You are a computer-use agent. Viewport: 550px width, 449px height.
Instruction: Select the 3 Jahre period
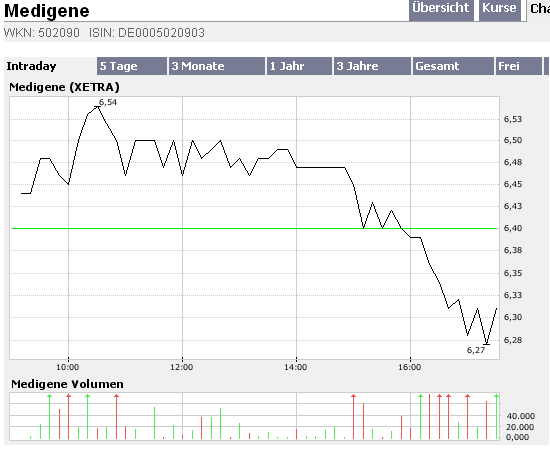click(x=372, y=66)
